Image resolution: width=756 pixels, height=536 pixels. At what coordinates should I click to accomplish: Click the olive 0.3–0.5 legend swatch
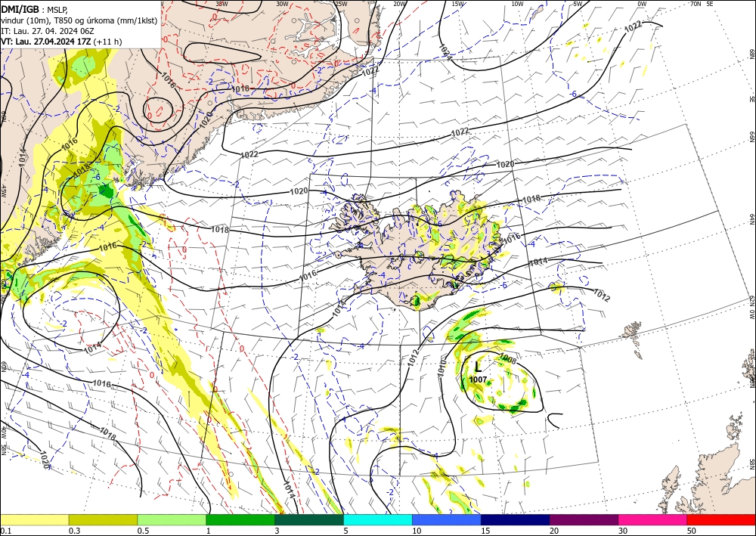click(103, 519)
